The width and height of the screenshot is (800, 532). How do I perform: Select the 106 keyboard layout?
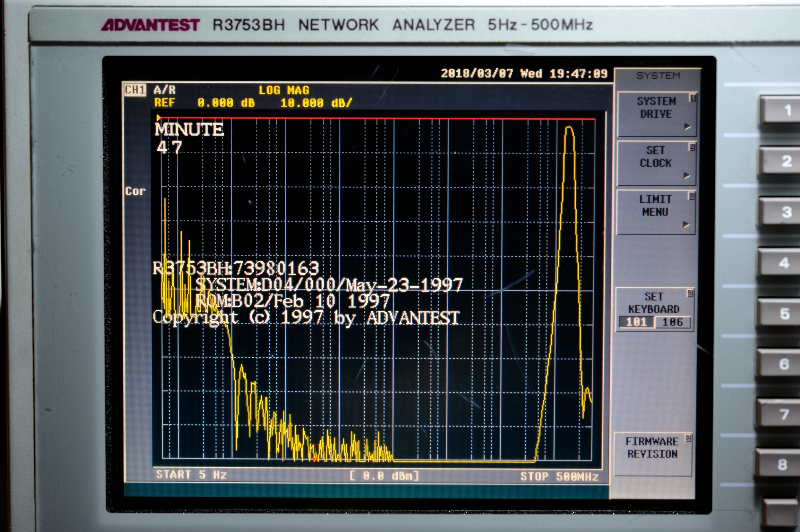point(672,322)
